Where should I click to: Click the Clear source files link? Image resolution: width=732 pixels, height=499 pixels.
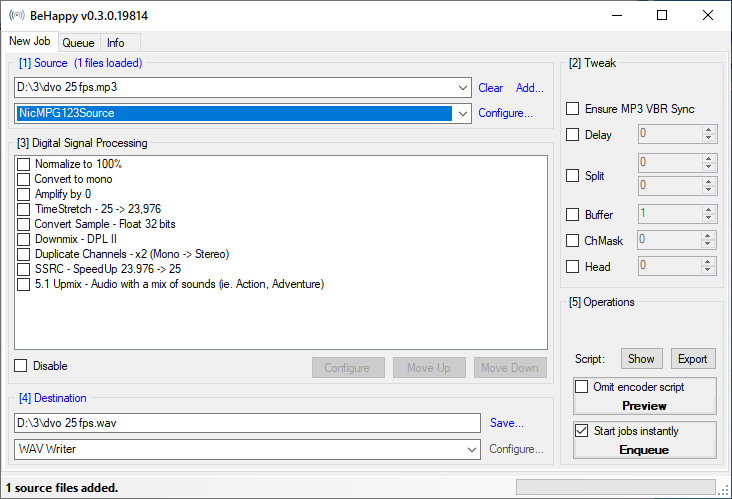pos(490,88)
